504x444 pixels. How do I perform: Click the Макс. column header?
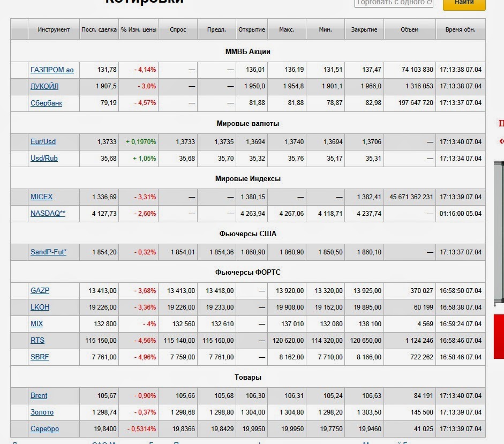pos(287,29)
